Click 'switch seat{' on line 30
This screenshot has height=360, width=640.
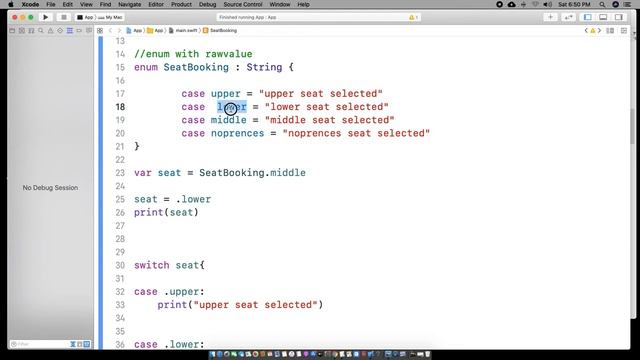tap(169, 265)
